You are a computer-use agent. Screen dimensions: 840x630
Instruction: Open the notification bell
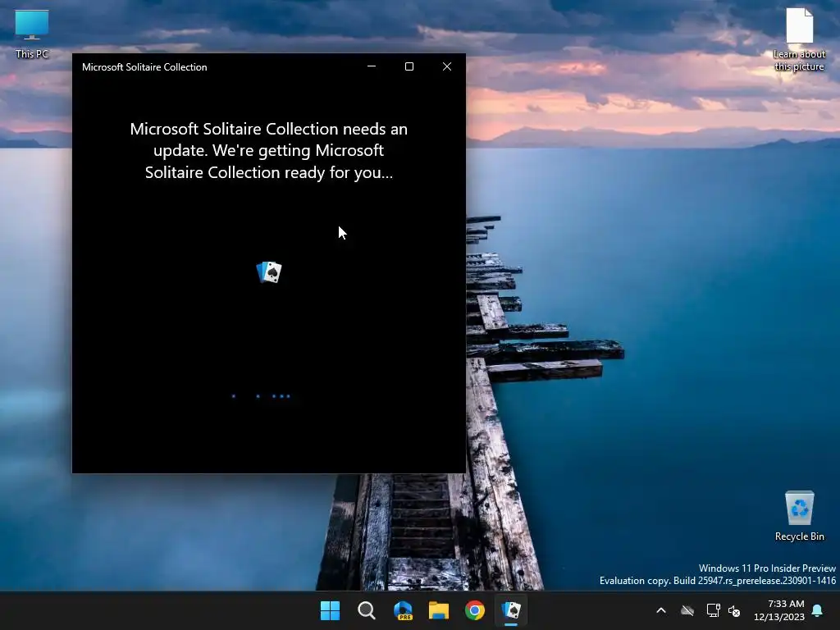[x=817, y=610]
